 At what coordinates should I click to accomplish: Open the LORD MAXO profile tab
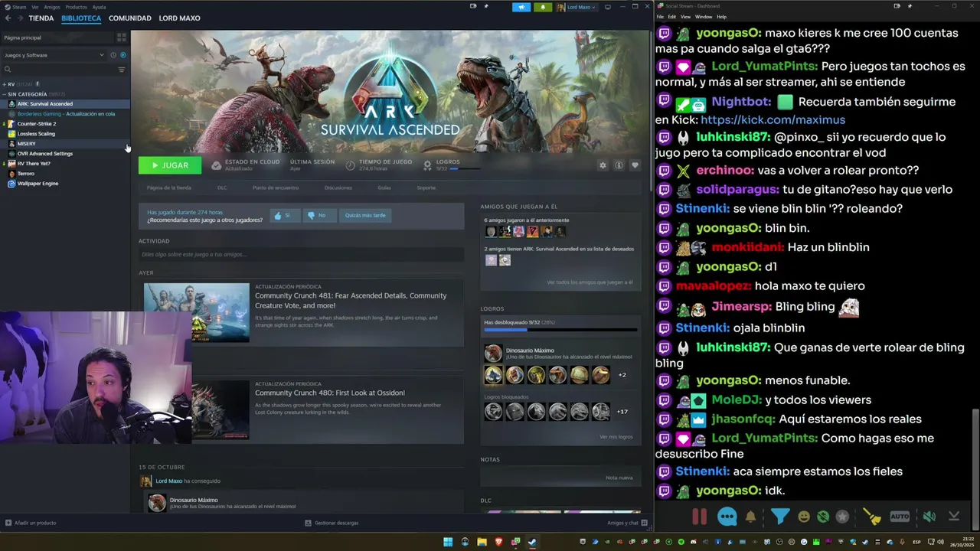179,18
